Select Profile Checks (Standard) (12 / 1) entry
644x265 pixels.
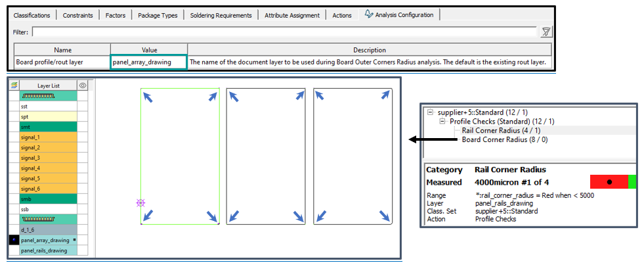pos(502,122)
